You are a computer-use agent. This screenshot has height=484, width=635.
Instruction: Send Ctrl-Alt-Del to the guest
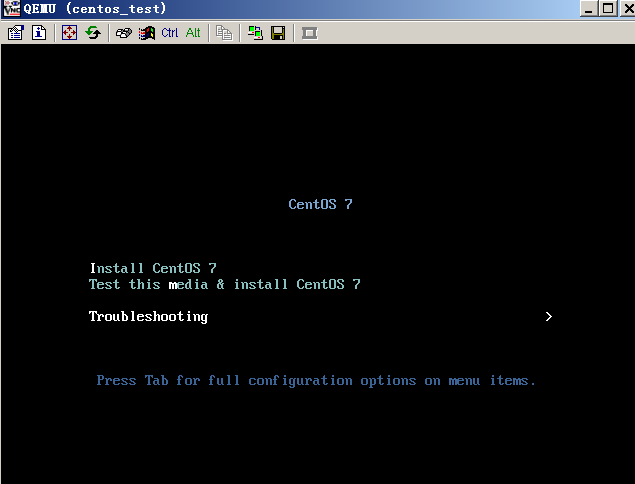[x=124, y=33]
